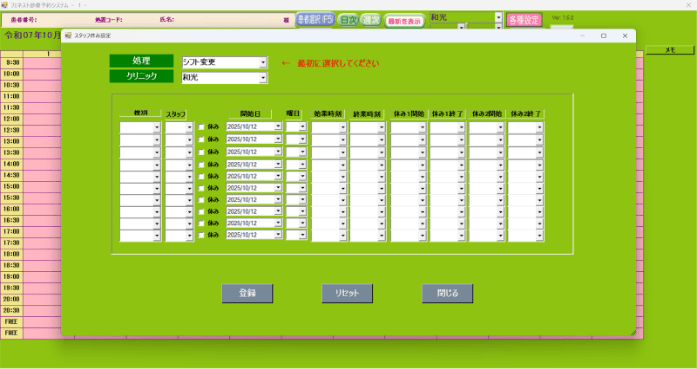Open the first-row 休み2終了 dropdown
This screenshot has height=369, width=697.
pyautogui.click(x=540, y=128)
